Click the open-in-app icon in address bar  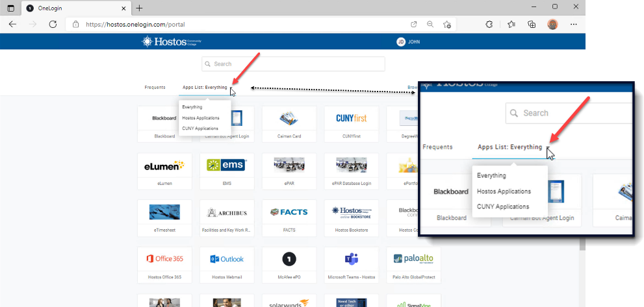pyautogui.click(x=414, y=24)
